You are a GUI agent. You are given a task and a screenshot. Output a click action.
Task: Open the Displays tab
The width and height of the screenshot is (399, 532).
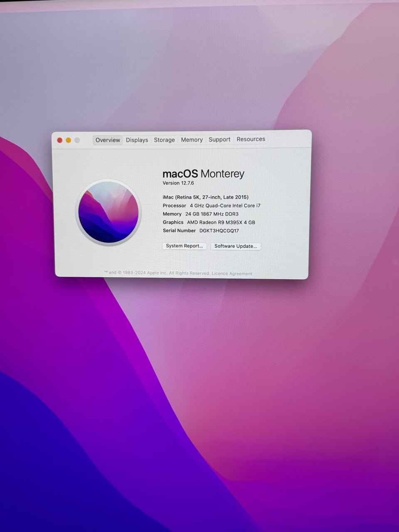137,140
